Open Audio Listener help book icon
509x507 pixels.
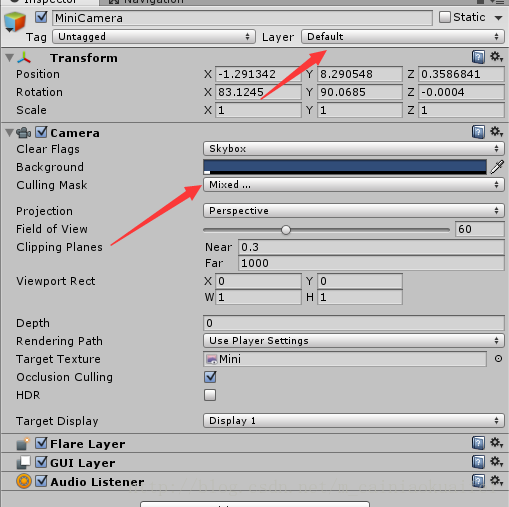tap(478, 481)
